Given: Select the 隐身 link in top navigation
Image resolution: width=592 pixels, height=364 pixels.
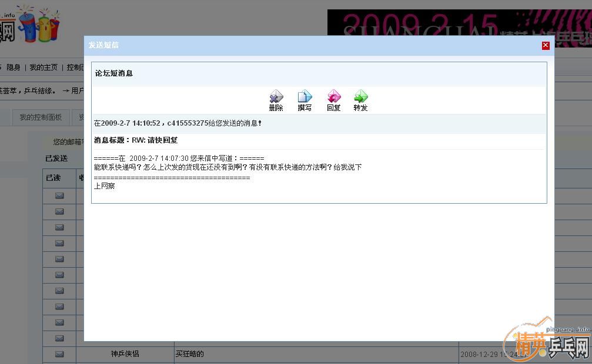Looking at the screenshot, I should coord(14,68).
